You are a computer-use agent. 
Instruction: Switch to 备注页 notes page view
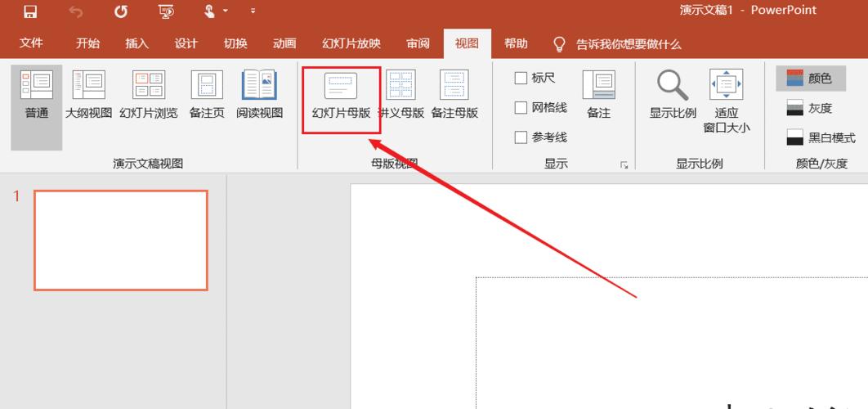click(x=207, y=94)
